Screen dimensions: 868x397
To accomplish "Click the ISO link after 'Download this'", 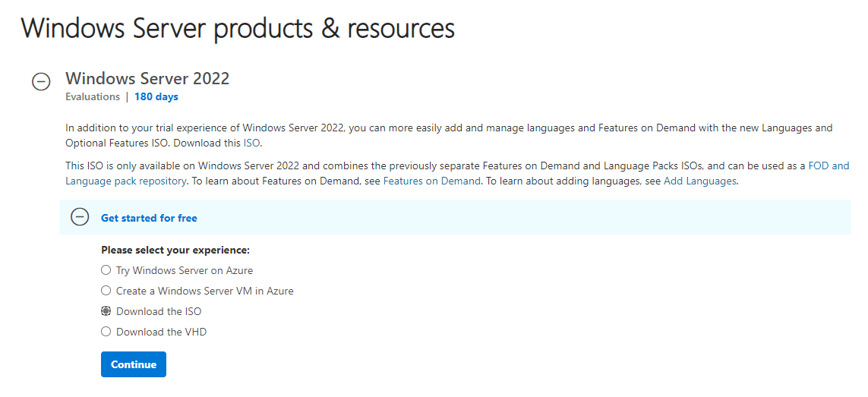I will 251,143.
